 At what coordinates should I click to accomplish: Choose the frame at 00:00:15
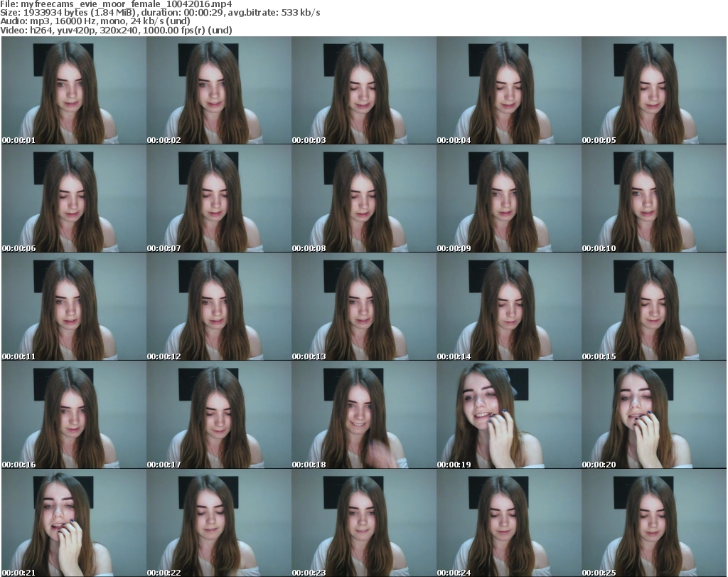click(x=654, y=307)
